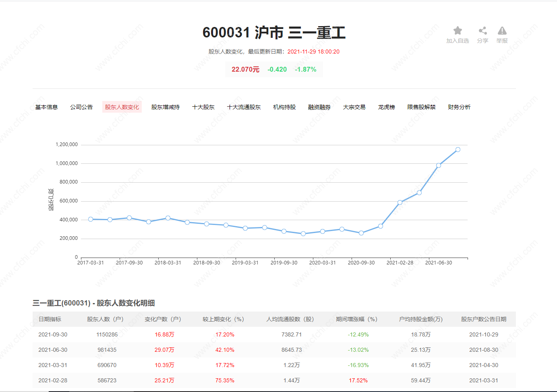Switch to 龙虎榜 tab

click(x=386, y=107)
